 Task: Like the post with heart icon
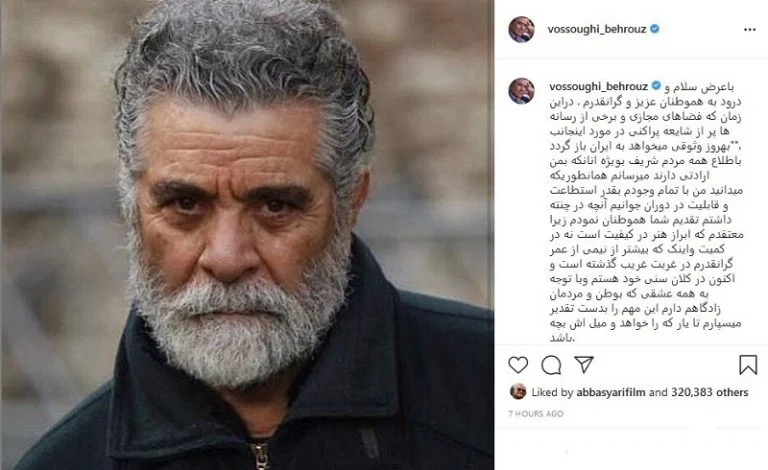point(518,365)
